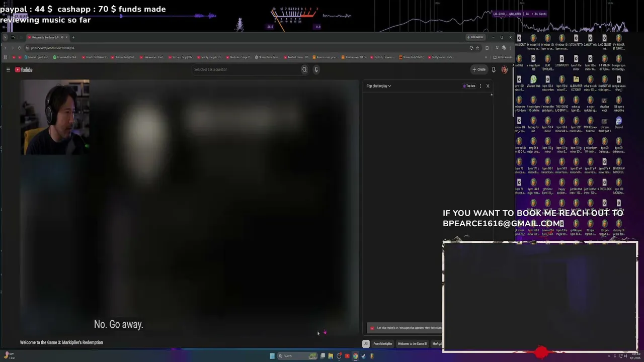
Task: Select the All filter chip
Action: coord(366,344)
